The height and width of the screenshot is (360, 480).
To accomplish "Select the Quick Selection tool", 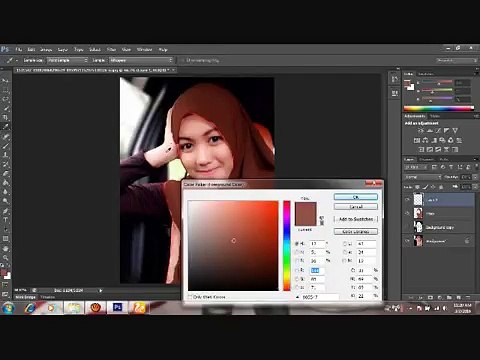I will (6, 108).
